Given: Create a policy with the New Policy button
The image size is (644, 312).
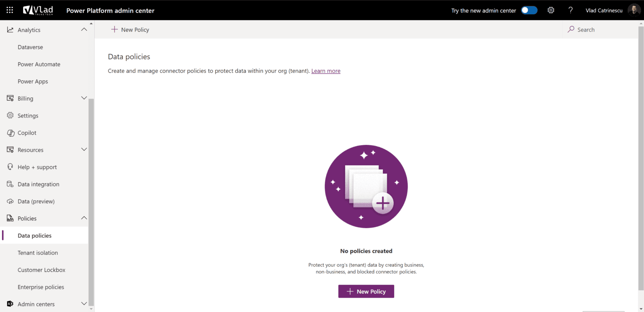Looking at the screenshot, I should 366,291.
